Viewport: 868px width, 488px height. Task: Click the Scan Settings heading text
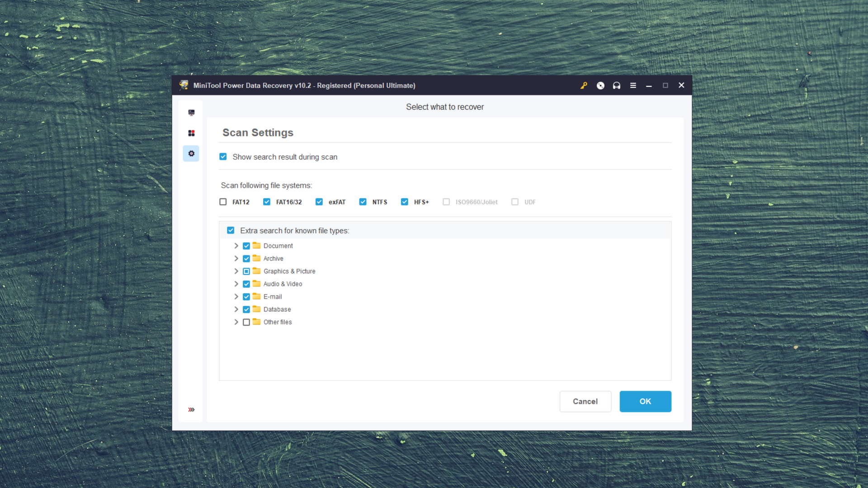[x=258, y=132]
